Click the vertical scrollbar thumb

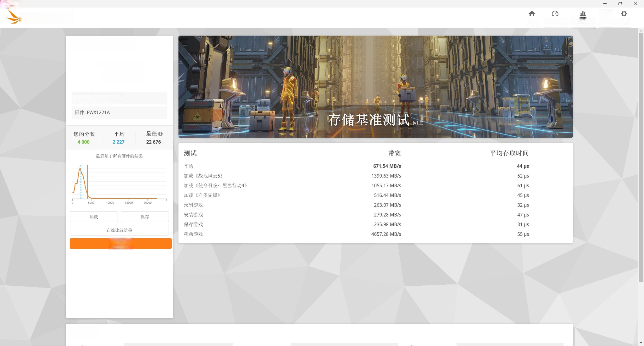pyautogui.click(x=641, y=157)
